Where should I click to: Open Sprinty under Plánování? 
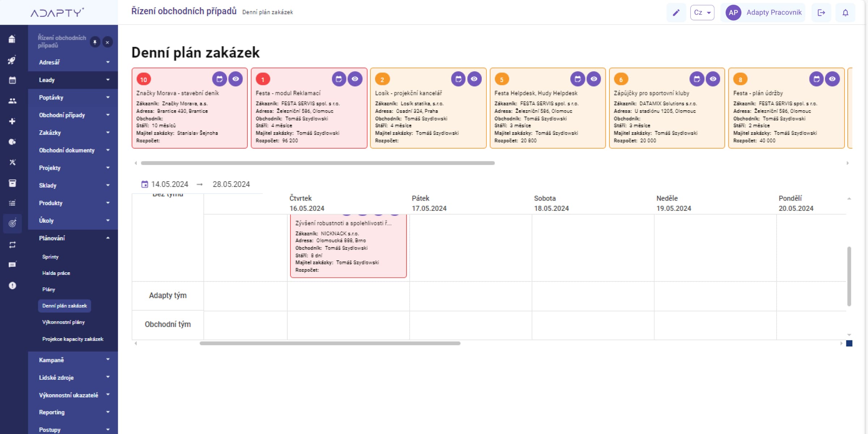click(50, 257)
